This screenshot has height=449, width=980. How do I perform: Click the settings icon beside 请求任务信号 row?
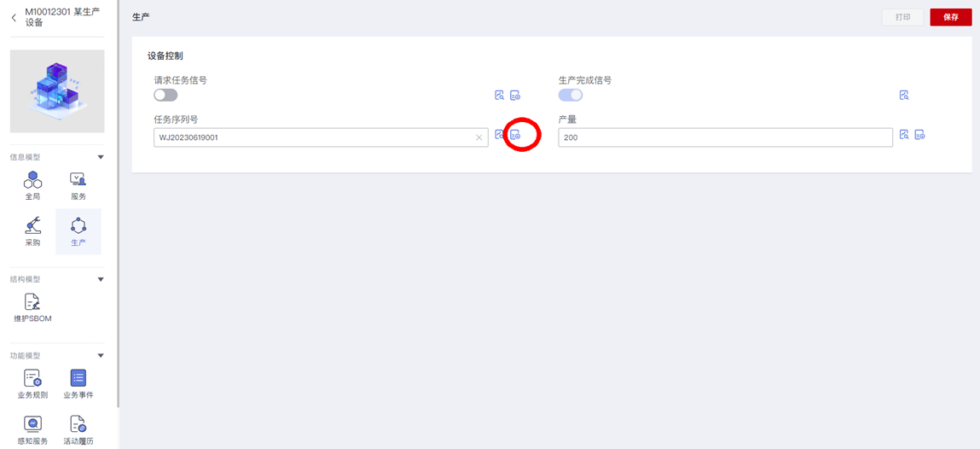click(x=515, y=96)
